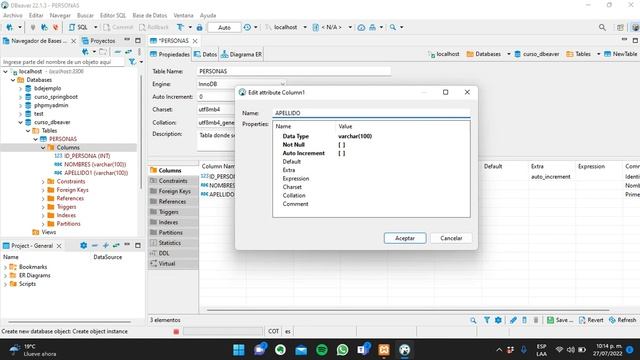
Task: Click the DBeaver icon in taskbar
Action: tap(404, 350)
